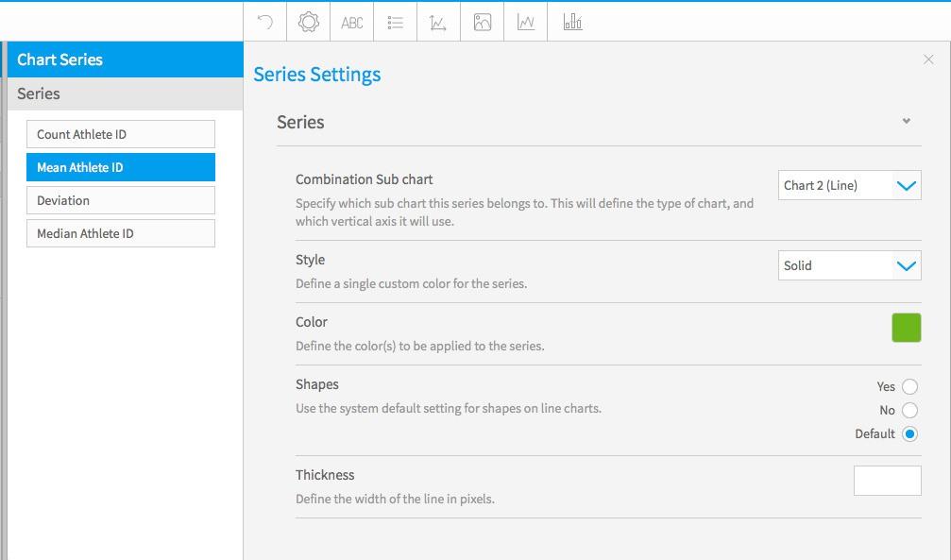This screenshot has width=951, height=560.
Task: Select the Median Athlete ID series
Action: click(121, 233)
